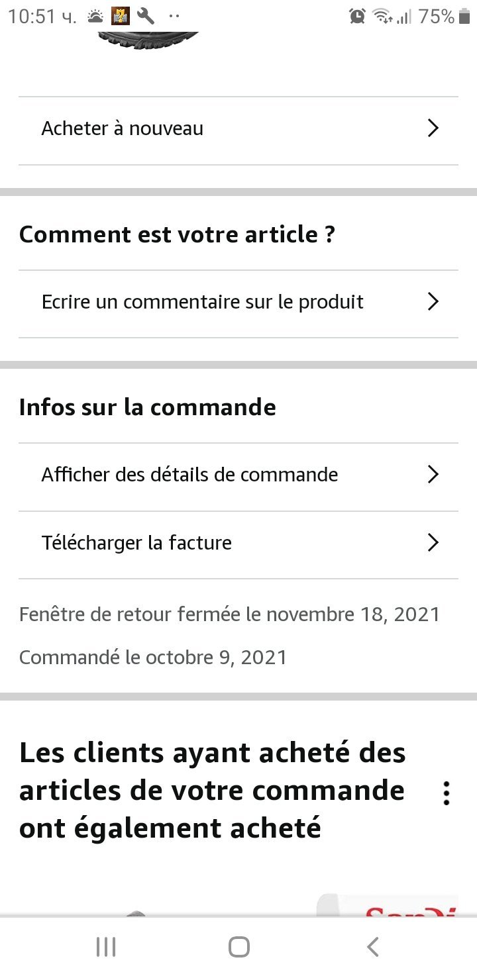Open Acheter à nouveau option
The image size is (477, 980).
click(123, 128)
